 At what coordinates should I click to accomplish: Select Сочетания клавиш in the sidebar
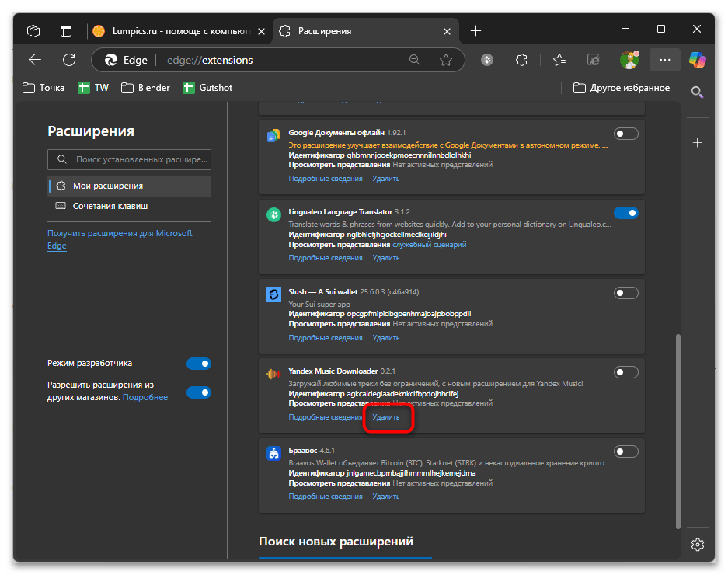click(110, 207)
